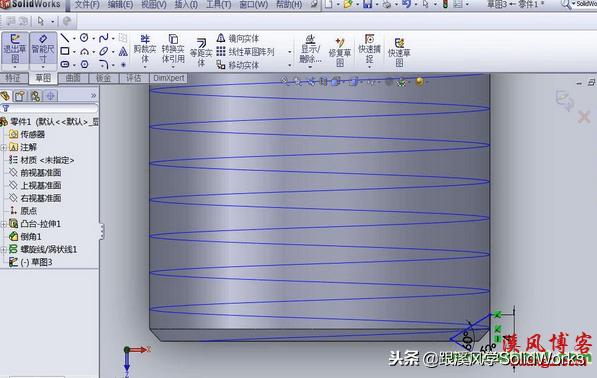This screenshot has height=378, width=597.
Task: Click Display/Delete Relations (显示/删除) button
Action: click(x=310, y=48)
